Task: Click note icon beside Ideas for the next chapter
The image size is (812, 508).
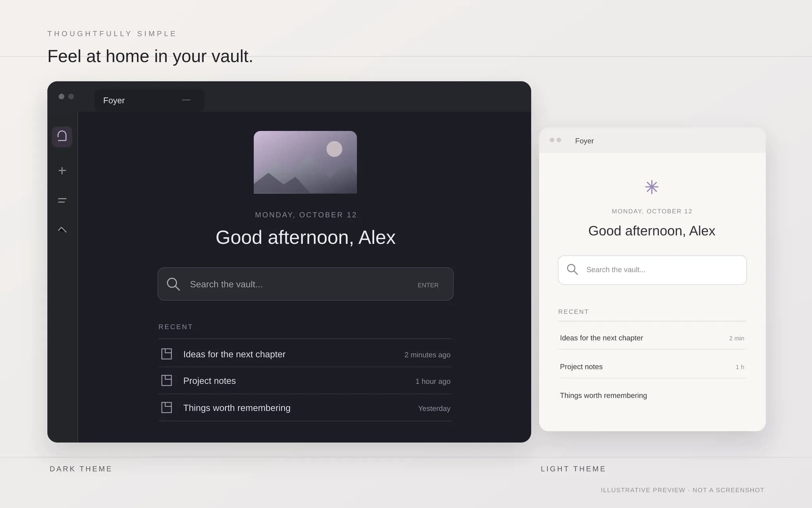Action: coord(167,354)
